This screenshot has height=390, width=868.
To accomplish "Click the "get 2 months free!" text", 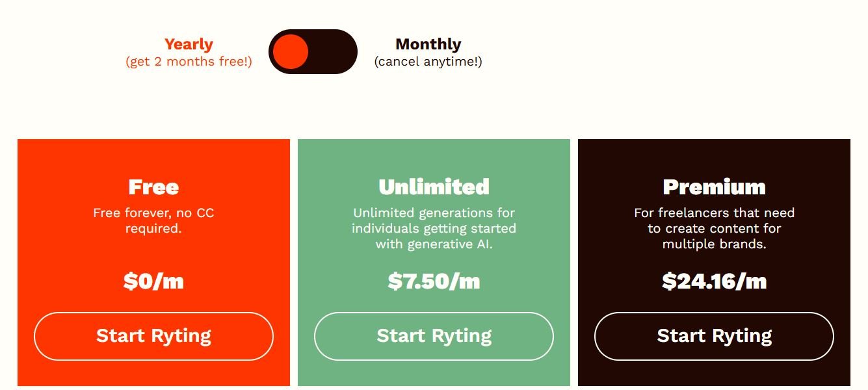I will pyautogui.click(x=189, y=62).
